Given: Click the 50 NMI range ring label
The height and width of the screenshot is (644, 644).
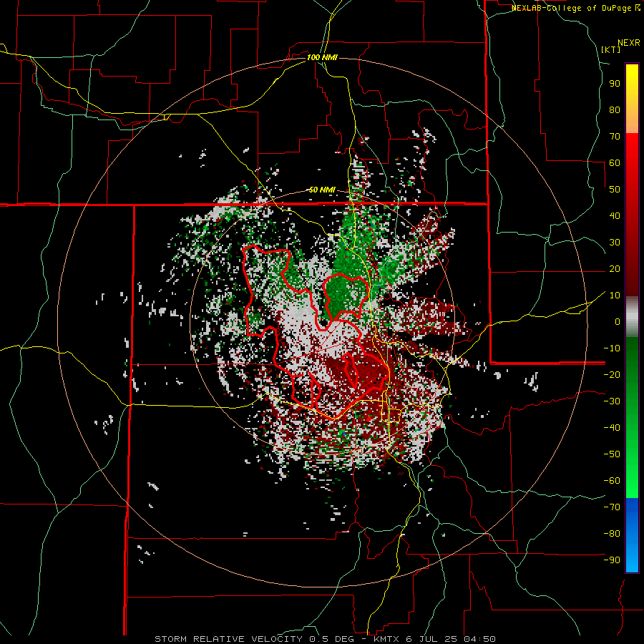Looking at the screenshot, I should (322, 190).
